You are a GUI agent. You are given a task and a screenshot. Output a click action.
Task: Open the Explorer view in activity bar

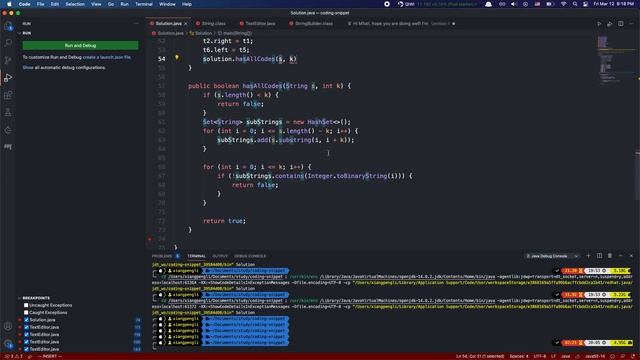pyautogui.click(x=8, y=27)
